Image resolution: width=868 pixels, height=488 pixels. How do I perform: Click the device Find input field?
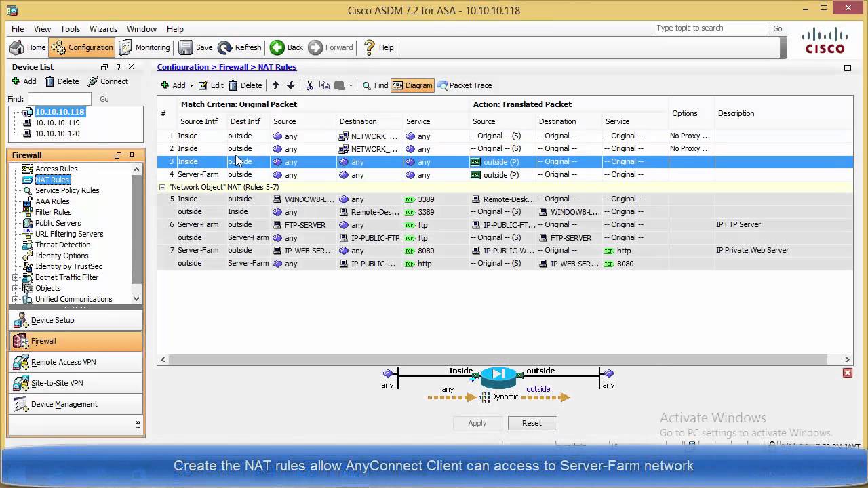(x=60, y=99)
